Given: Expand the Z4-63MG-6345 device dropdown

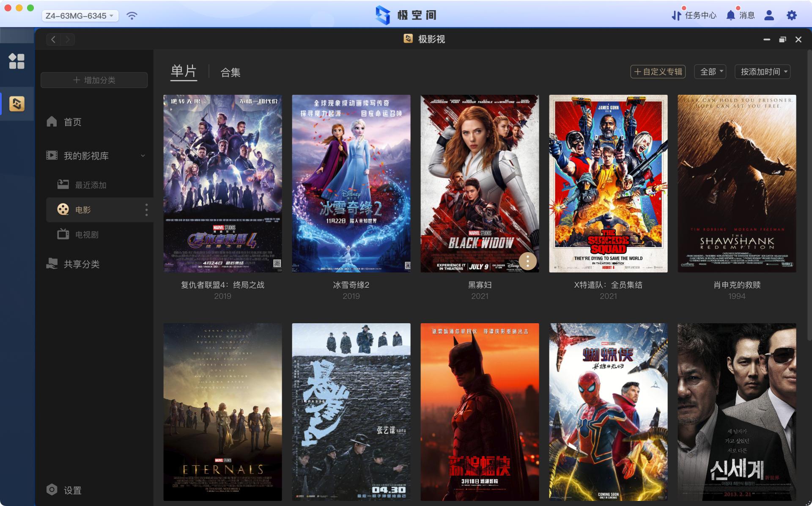Looking at the screenshot, I should coord(80,16).
